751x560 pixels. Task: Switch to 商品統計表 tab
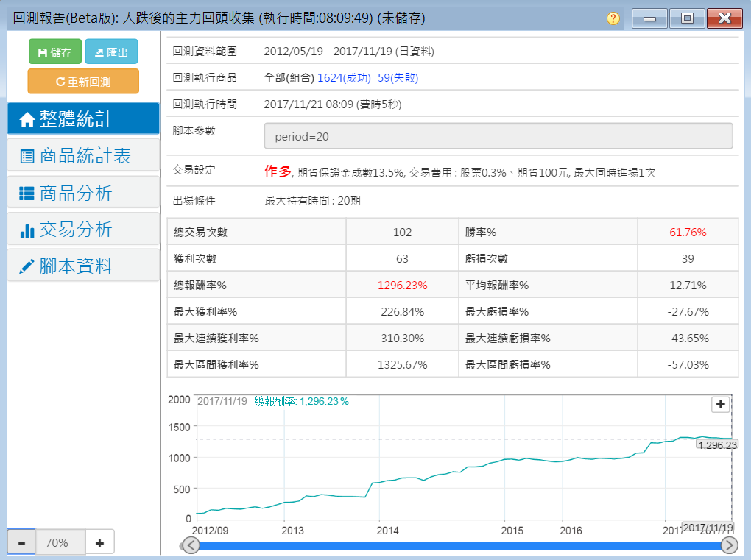83,156
